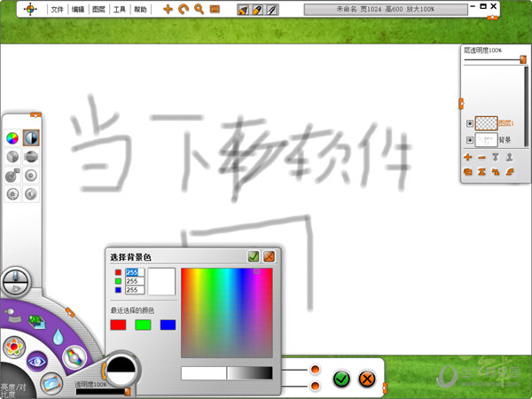
Task: Swap colors with orange curved arrow
Action: tap(104, 371)
